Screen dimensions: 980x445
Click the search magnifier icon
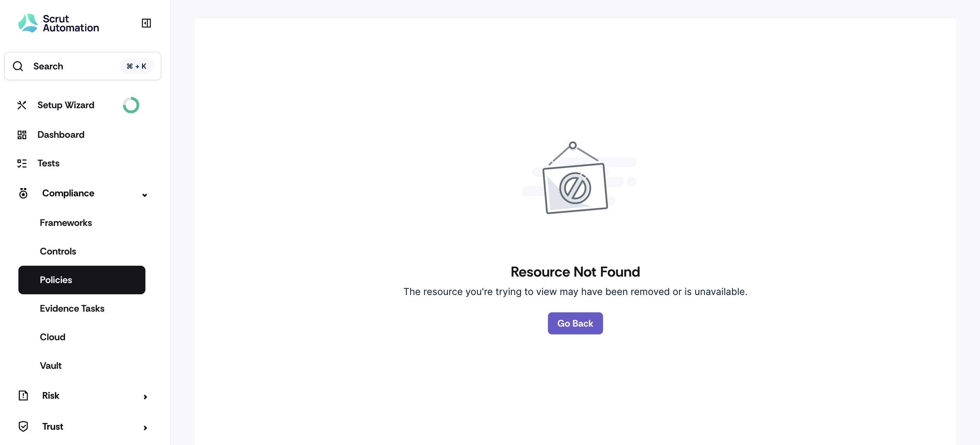click(x=18, y=66)
